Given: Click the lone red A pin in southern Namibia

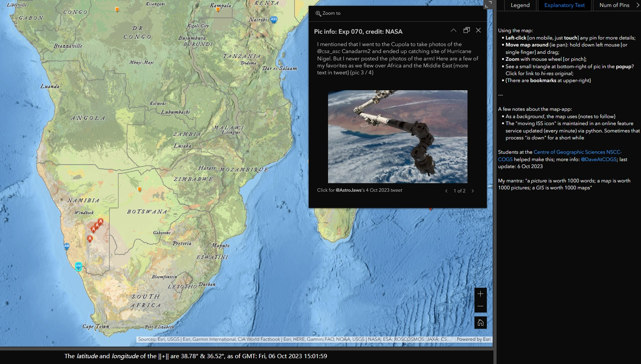Looking at the screenshot, I should point(90,239).
